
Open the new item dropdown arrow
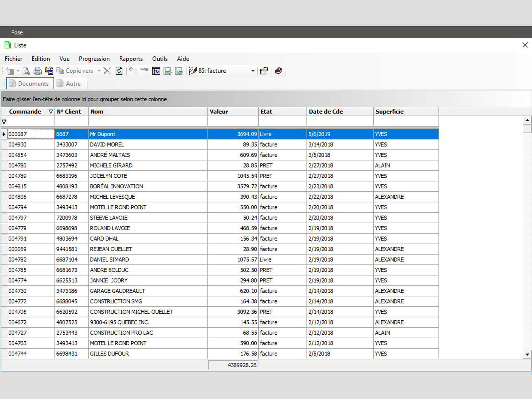(18, 71)
